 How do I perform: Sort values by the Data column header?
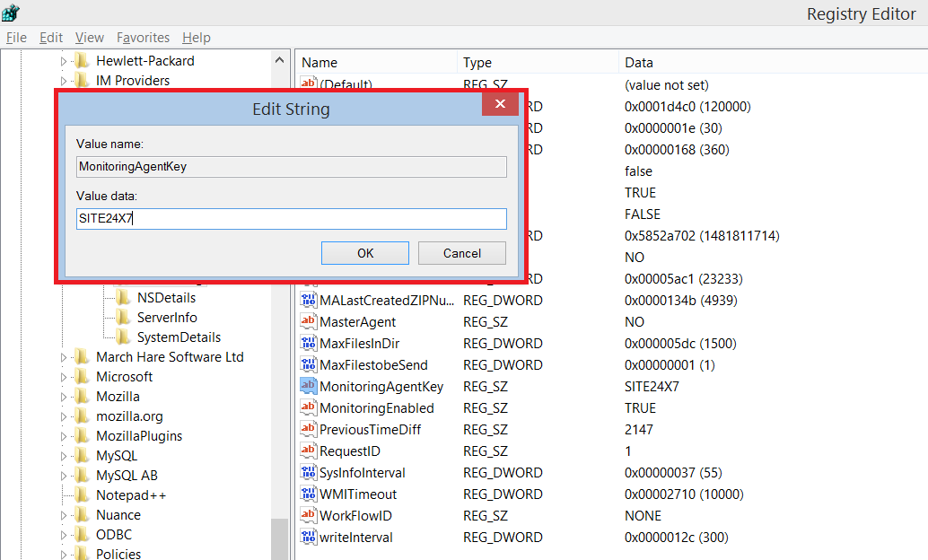(774, 62)
